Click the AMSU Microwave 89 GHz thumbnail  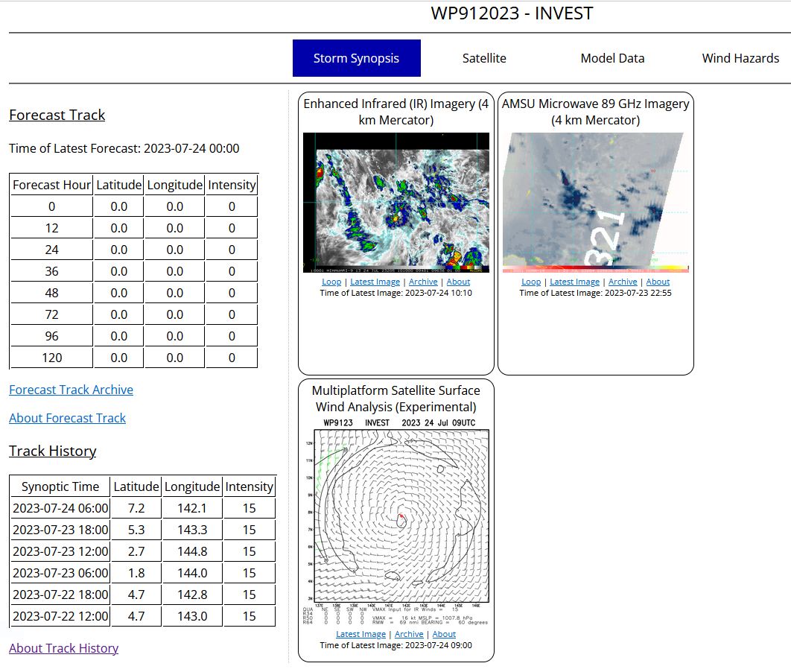(595, 203)
